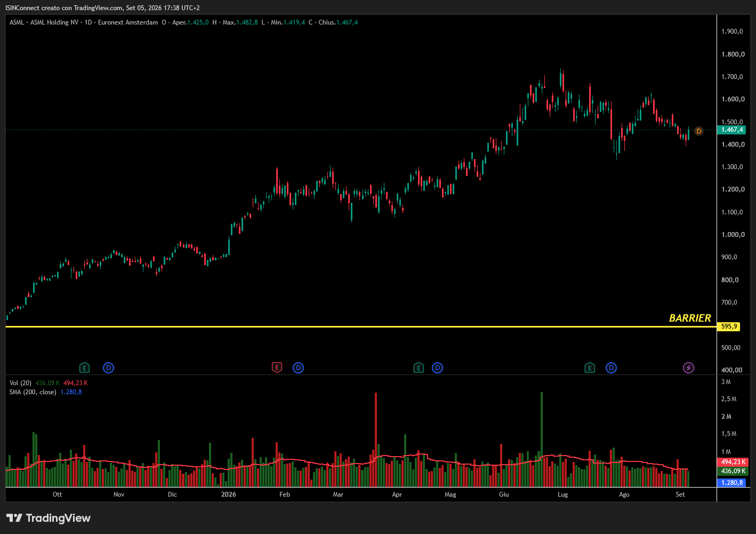Viewport: 756px width, 534px height.
Task: Click the Giu month label on the time axis
Action: tap(504, 495)
